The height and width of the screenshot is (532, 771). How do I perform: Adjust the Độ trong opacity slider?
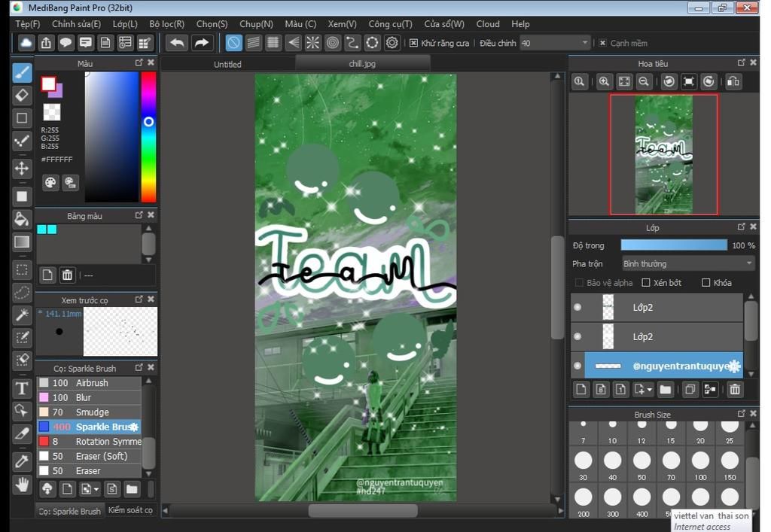[x=674, y=245]
